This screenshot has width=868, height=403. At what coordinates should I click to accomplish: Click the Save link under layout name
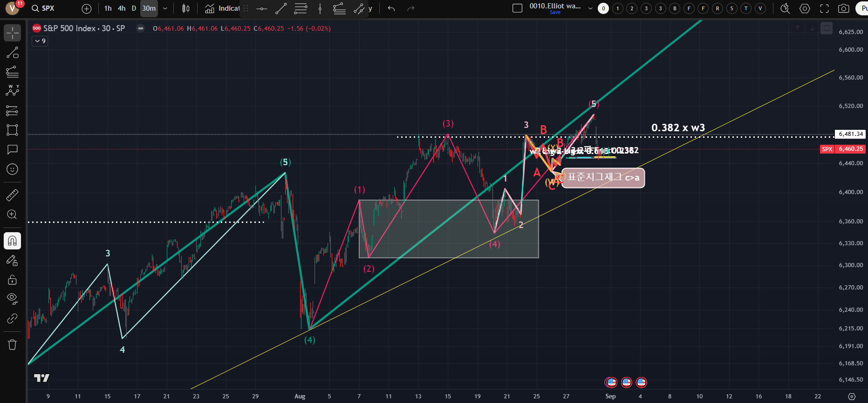(555, 13)
